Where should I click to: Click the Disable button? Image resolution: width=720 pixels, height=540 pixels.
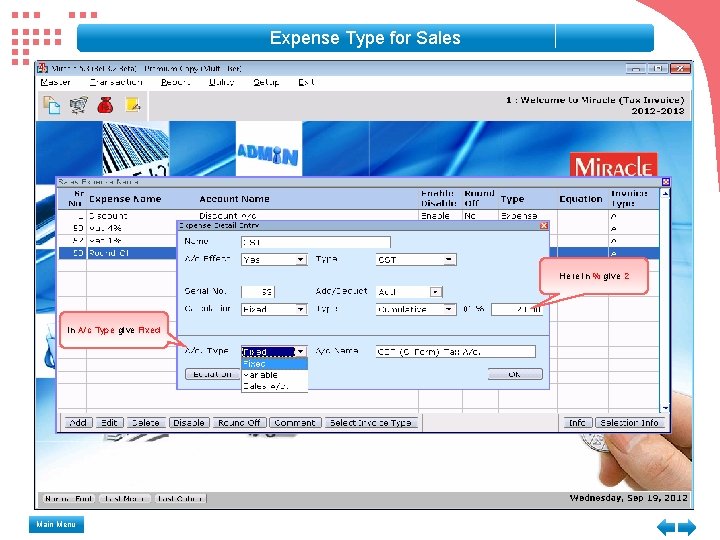click(x=189, y=422)
